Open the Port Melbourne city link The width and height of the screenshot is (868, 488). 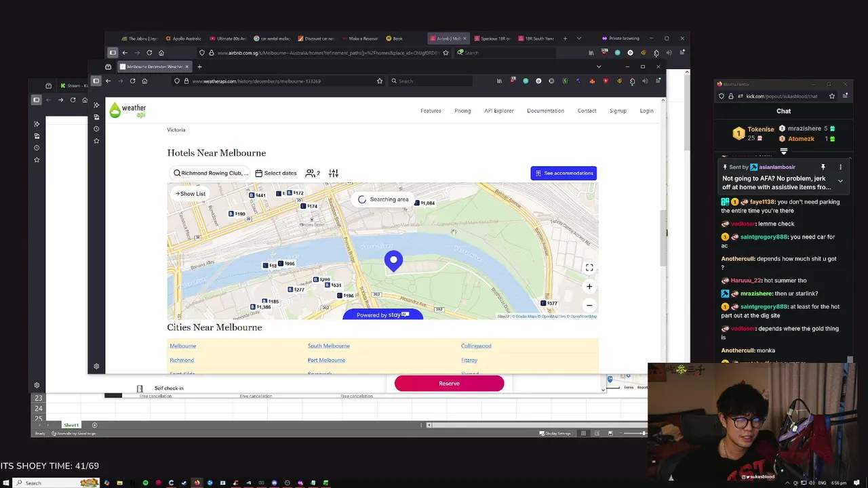tap(326, 360)
